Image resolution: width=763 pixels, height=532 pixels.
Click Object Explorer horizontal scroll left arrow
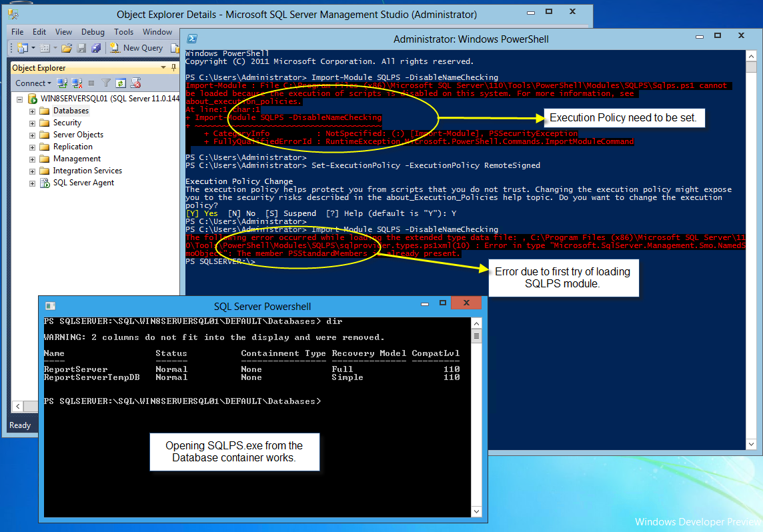pyautogui.click(x=18, y=406)
